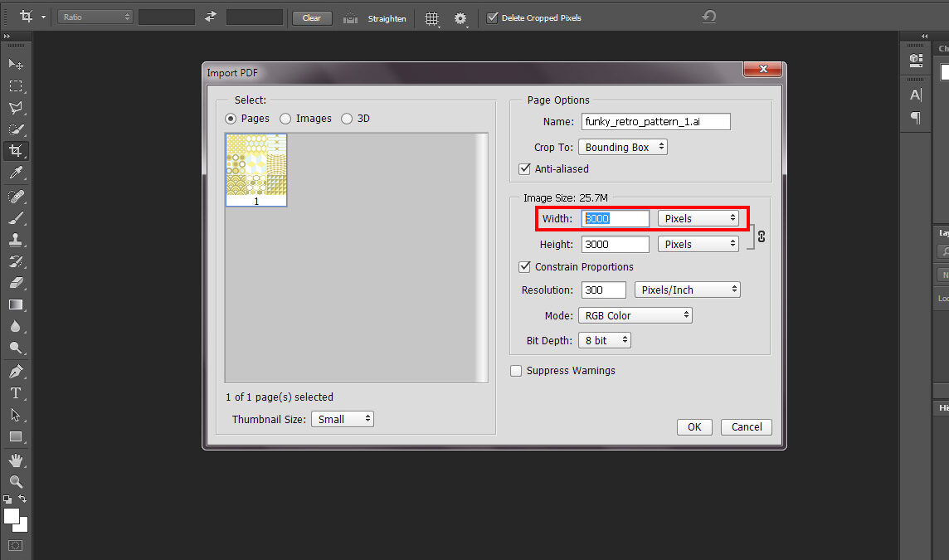This screenshot has height=560, width=949.
Task: Uncheck Constrain Proportions
Action: [x=524, y=266]
